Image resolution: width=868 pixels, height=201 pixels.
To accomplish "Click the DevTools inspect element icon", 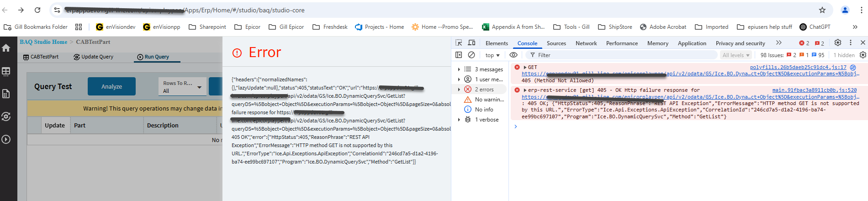I will [x=459, y=43].
